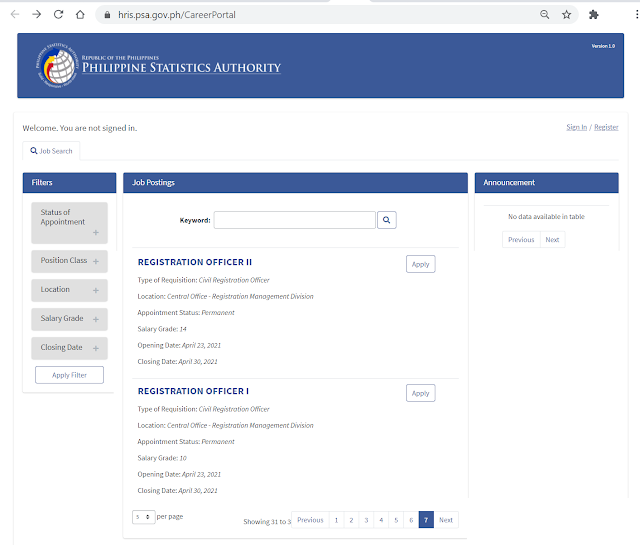Click the Apply Filter button
640x545 pixels.
pos(69,375)
